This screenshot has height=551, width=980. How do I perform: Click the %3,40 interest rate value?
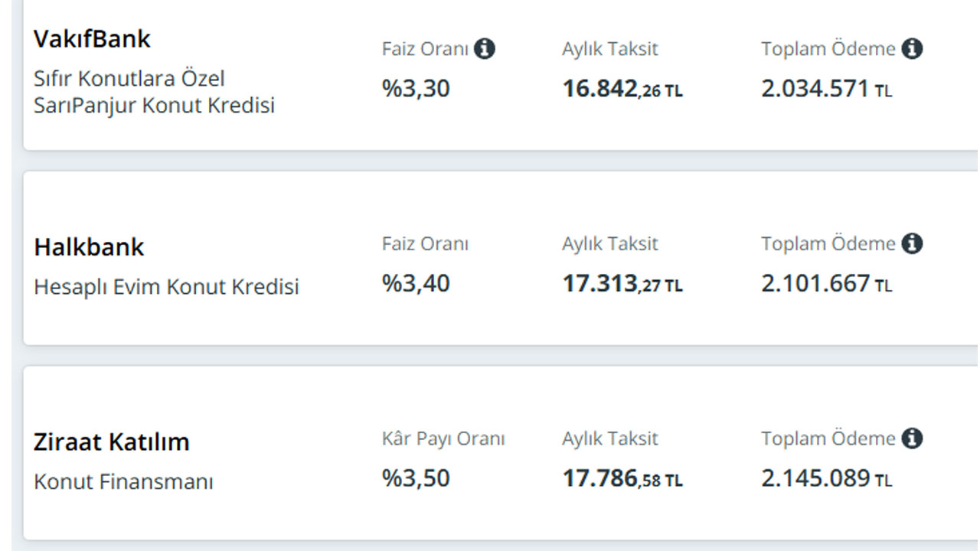click(x=416, y=284)
